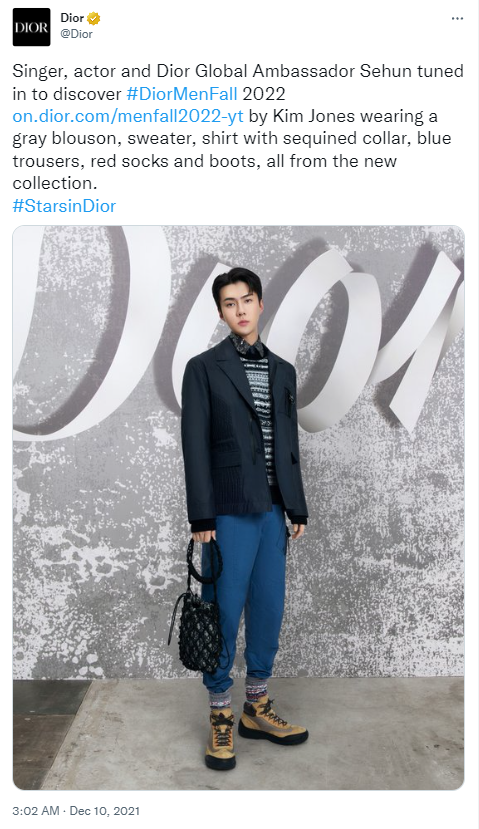
Task: Open the Dior profile avatar logo
Action: tap(31, 27)
